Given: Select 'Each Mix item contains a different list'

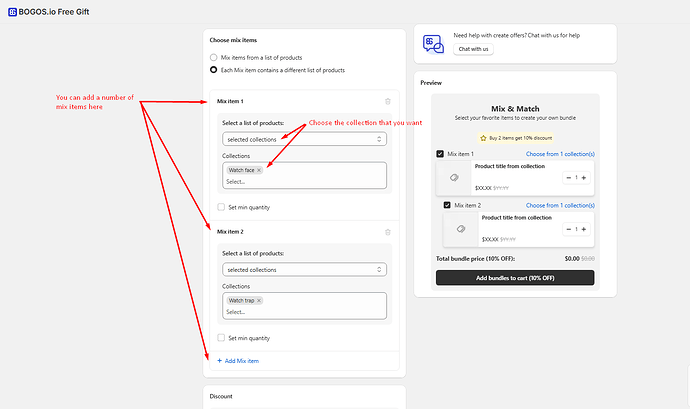Looking at the screenshot, I should pyautogui.click(x=214, y=70).
